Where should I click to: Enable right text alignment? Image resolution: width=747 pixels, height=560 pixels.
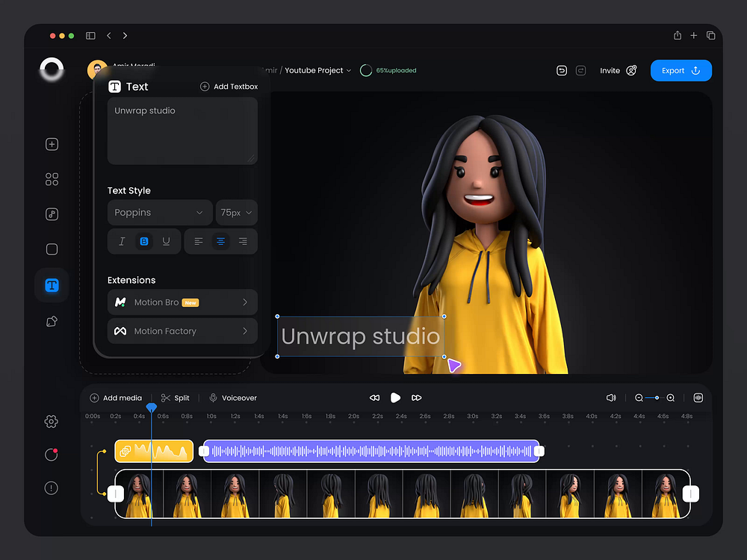point(242,240)
